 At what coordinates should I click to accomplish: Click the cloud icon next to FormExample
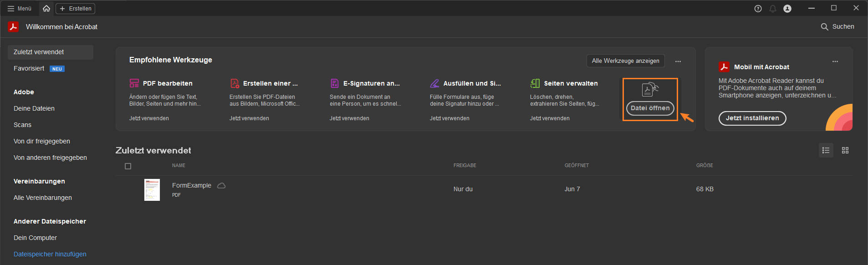click(x=221, y=186)
